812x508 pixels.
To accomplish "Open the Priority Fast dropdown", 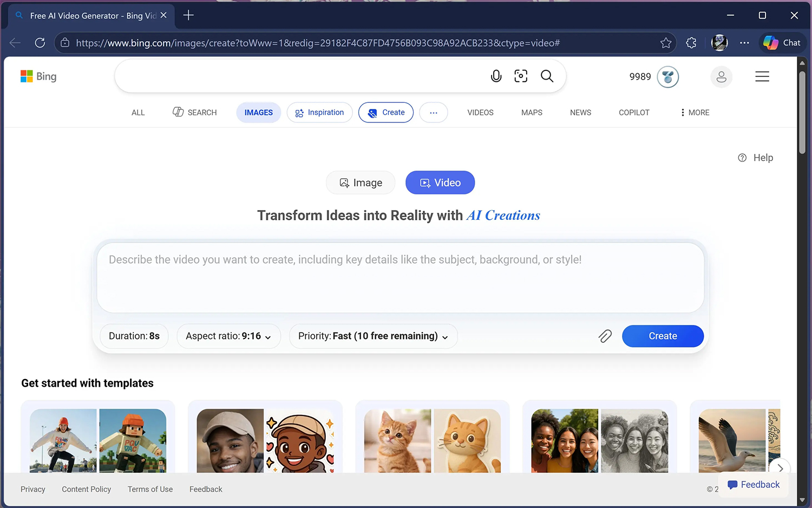I will pos(373,336).
